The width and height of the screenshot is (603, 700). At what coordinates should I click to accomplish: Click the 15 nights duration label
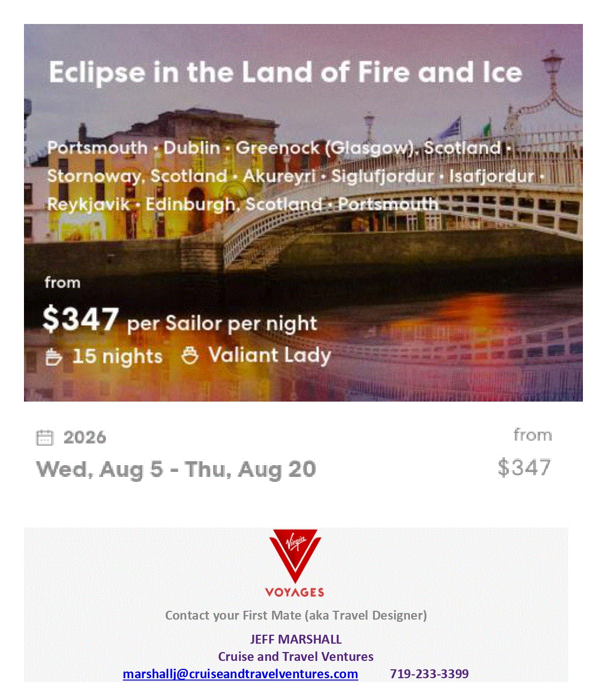pyautogui.click(x=118, y=356)
